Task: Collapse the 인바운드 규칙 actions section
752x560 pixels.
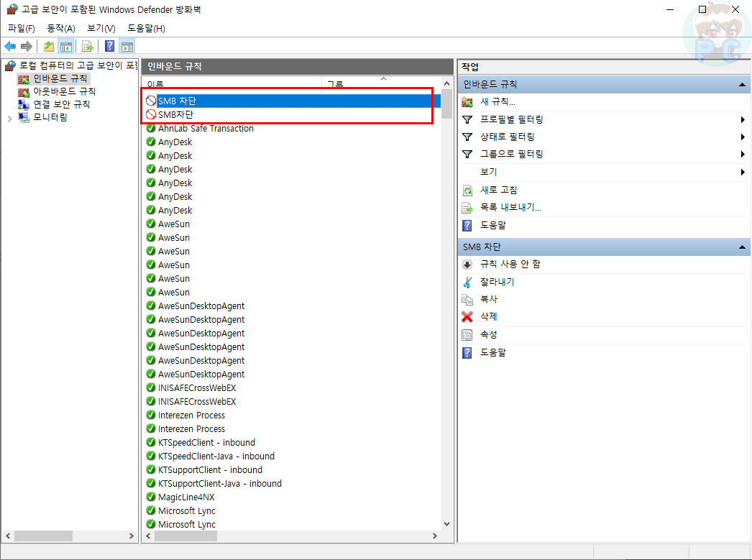Action: click(x=742, y=85)
